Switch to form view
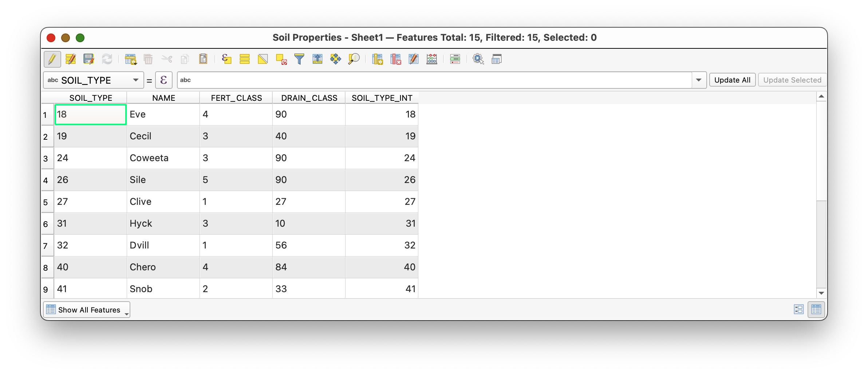 click(x=798, y=310)
